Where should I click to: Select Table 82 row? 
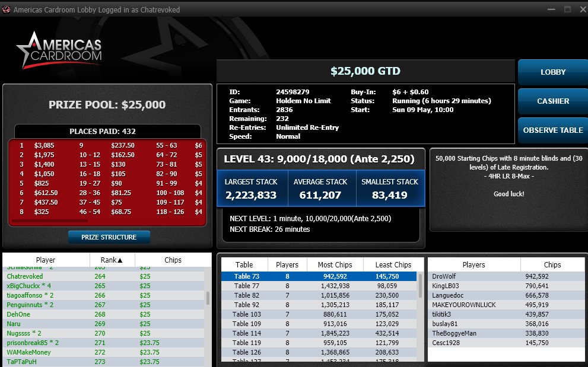[319, 295]
